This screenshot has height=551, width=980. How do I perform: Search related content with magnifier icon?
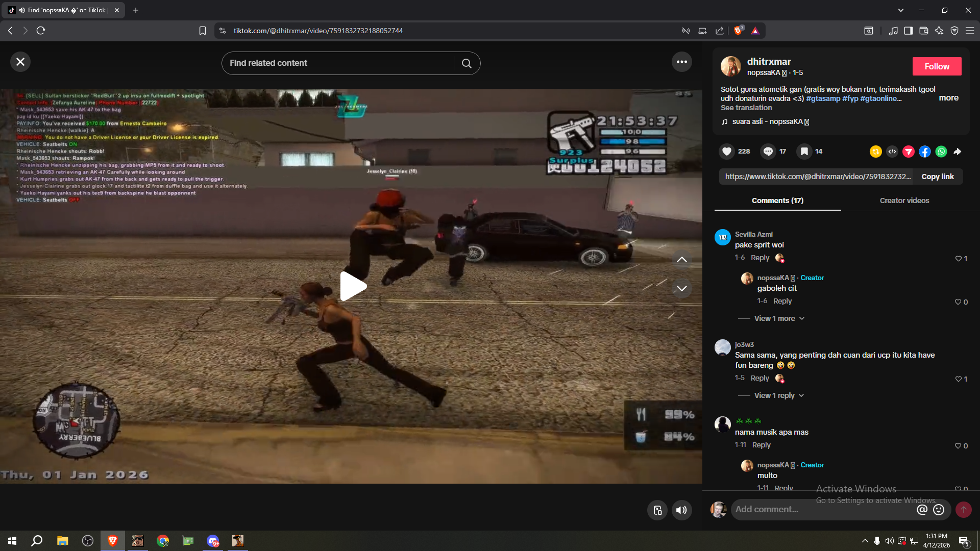[x=467, y=63]
